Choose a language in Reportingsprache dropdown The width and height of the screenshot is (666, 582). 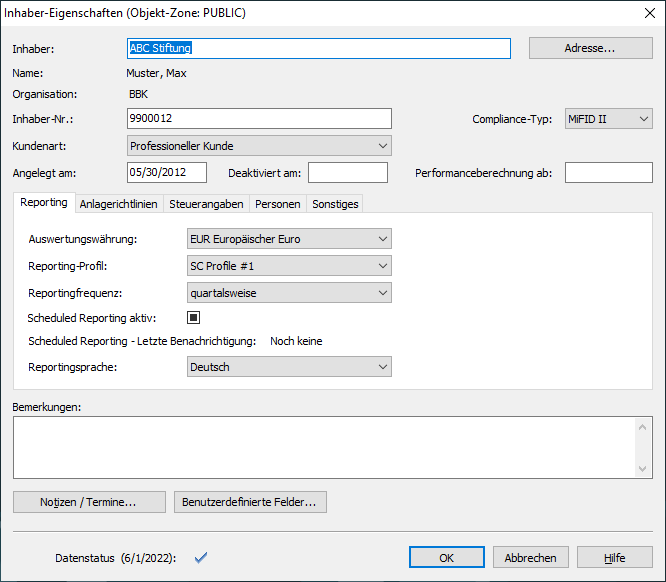point(289,367)
